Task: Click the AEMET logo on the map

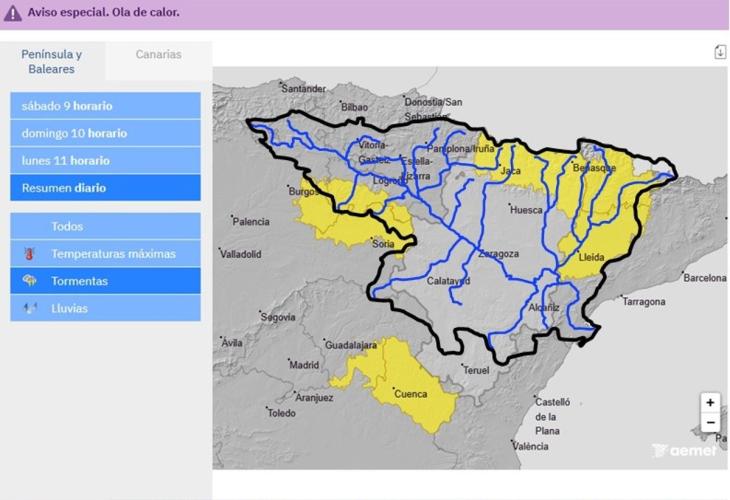Action: click(x=684, y=451)
